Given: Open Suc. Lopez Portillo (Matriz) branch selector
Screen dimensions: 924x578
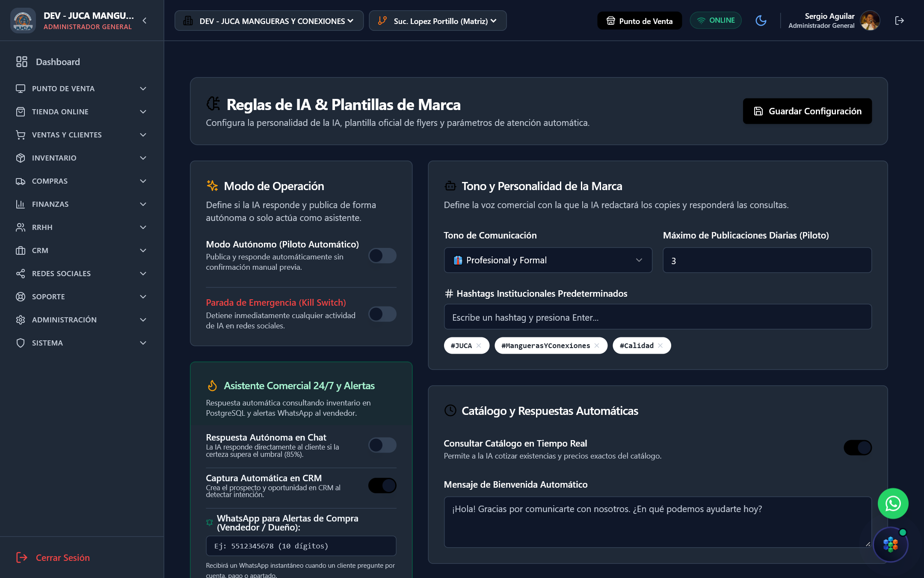Looking at the screenshot, I should coord(438,21).
